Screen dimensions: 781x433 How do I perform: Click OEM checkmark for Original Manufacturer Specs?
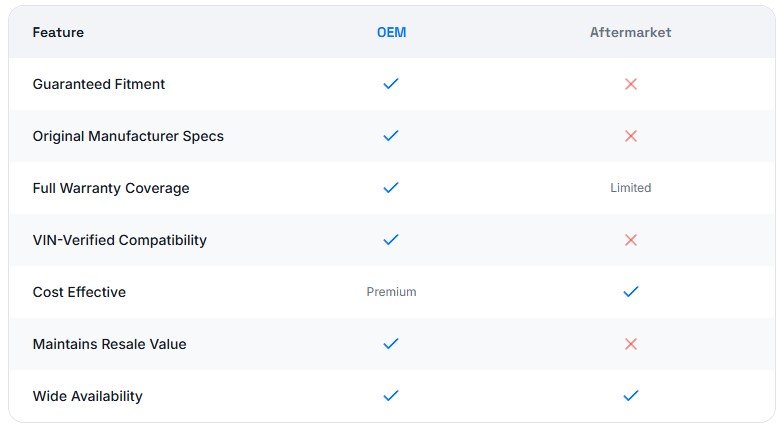click(x=391, y=136)
